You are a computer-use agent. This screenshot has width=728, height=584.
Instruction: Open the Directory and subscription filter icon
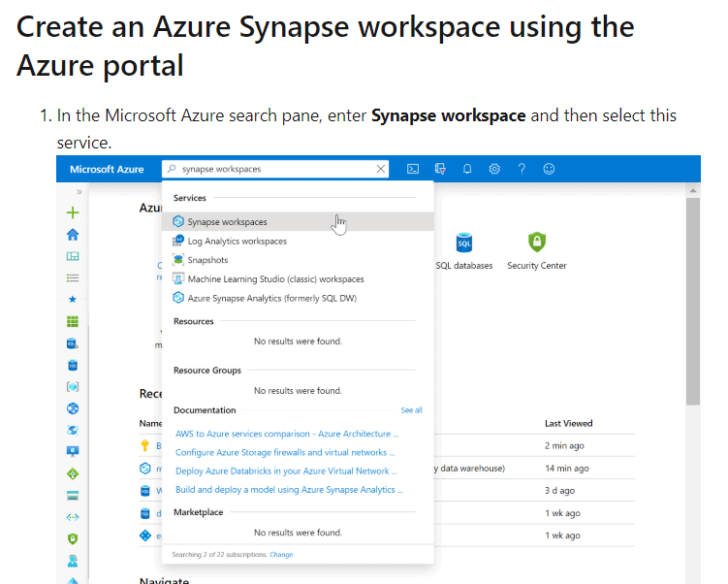[x=440, y=169]
